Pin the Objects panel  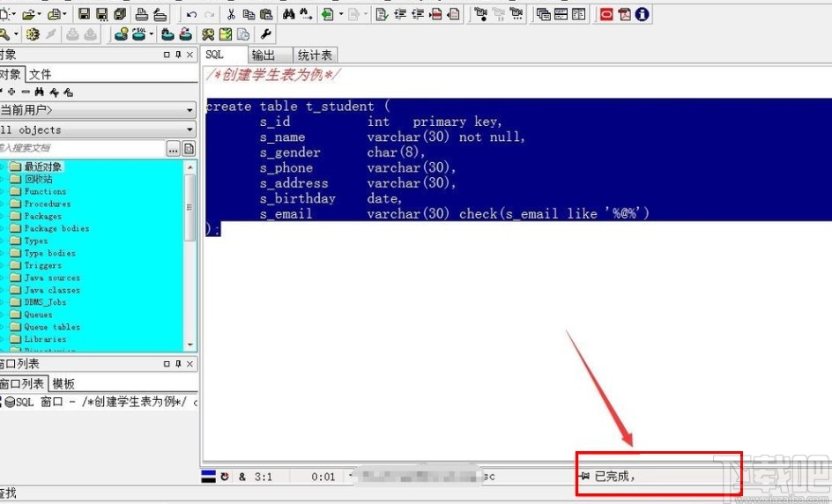point(178,54)
